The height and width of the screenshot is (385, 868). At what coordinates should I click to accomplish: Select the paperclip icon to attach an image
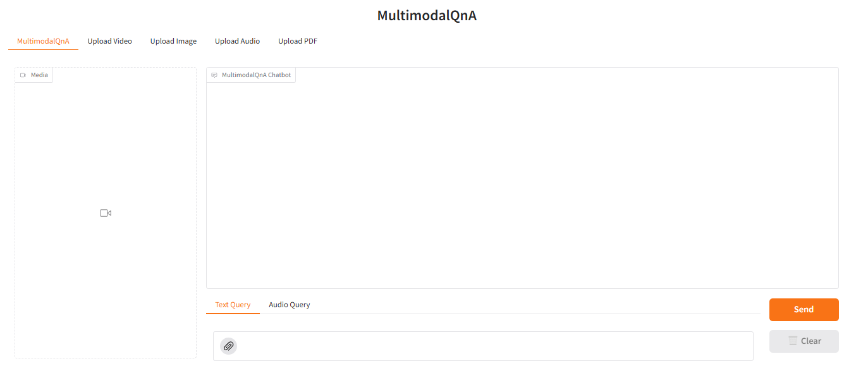[228, 346]
